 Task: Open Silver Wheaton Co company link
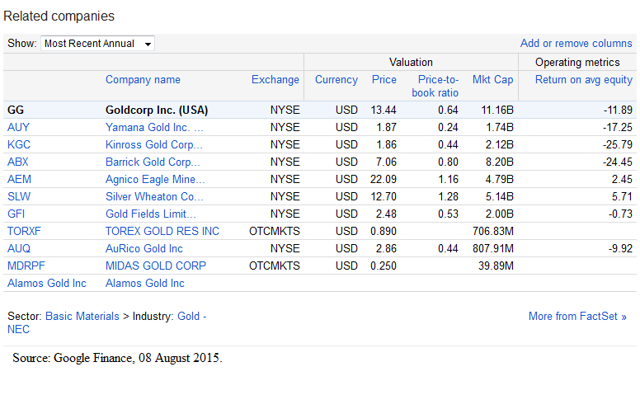[154, 197]
